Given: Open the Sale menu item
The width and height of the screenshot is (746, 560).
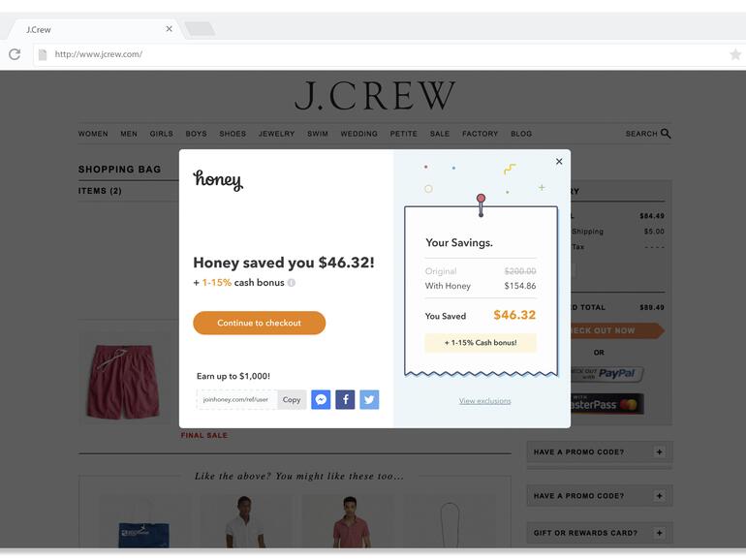Looking at the screenshot, I should [440, 134].
